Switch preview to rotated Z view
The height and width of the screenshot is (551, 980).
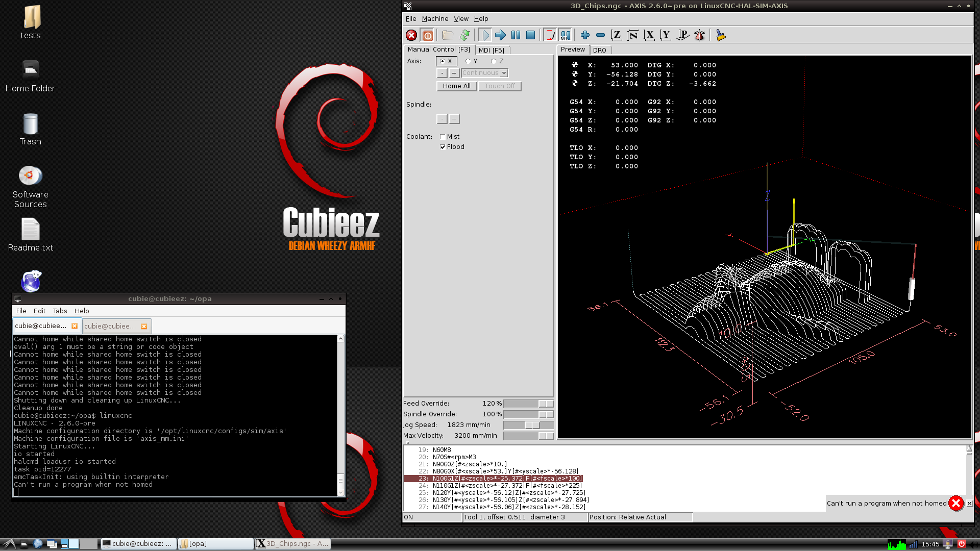[633, 35]
